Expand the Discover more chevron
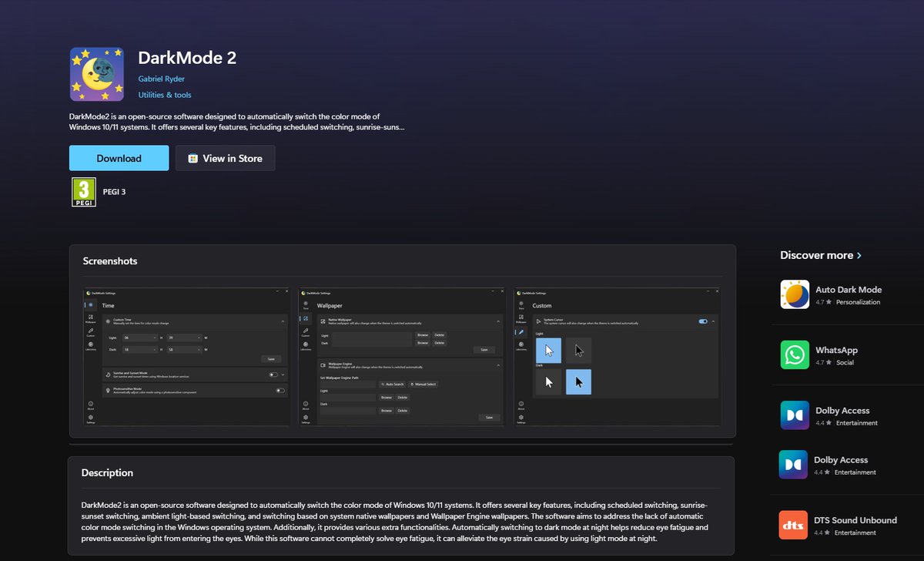 859,255
